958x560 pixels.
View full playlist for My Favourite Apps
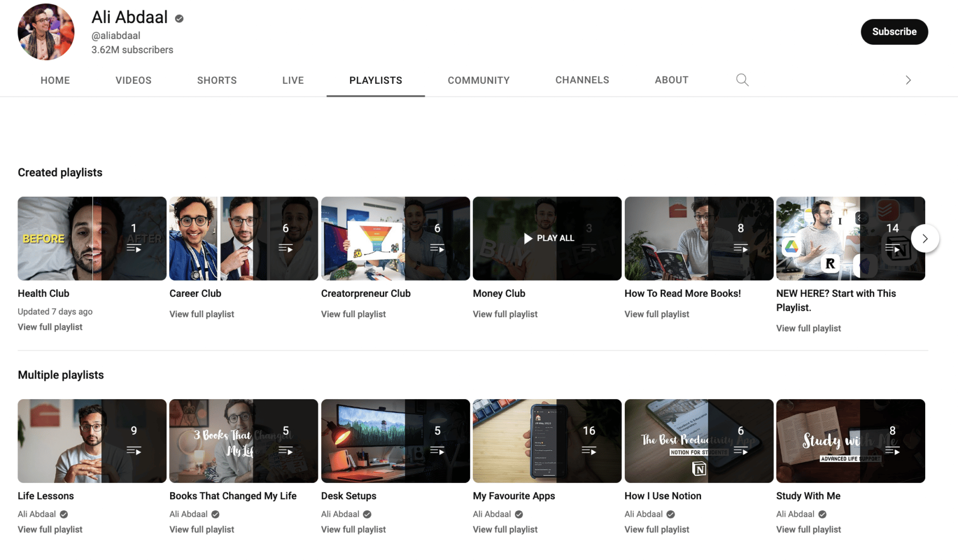pyautogui.click(x=505, y=529)
